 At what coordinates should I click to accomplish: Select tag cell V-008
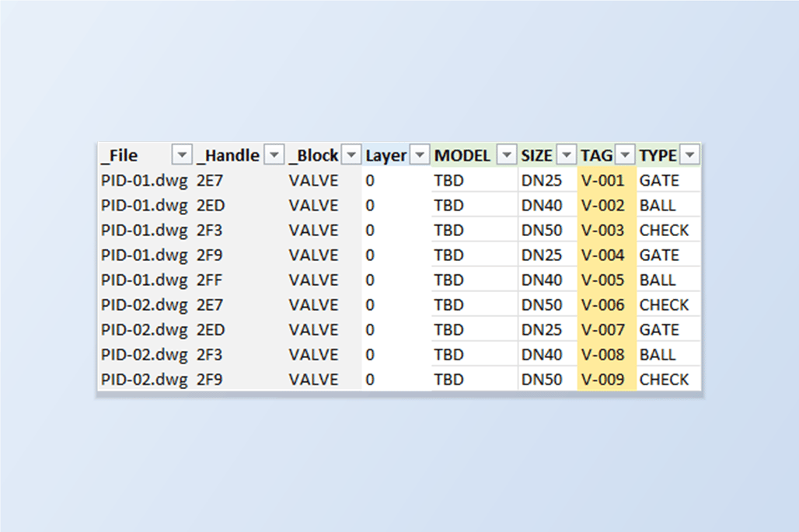607,355
